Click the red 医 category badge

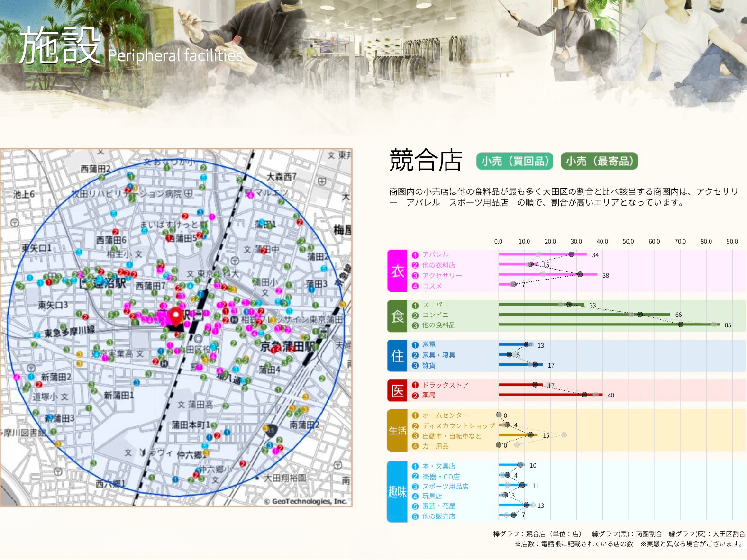pos(397,390)
